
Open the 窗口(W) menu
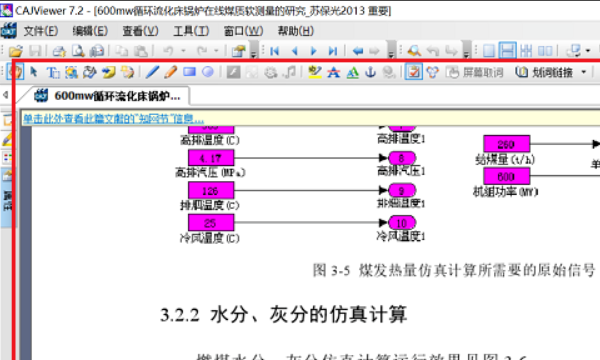243,31
